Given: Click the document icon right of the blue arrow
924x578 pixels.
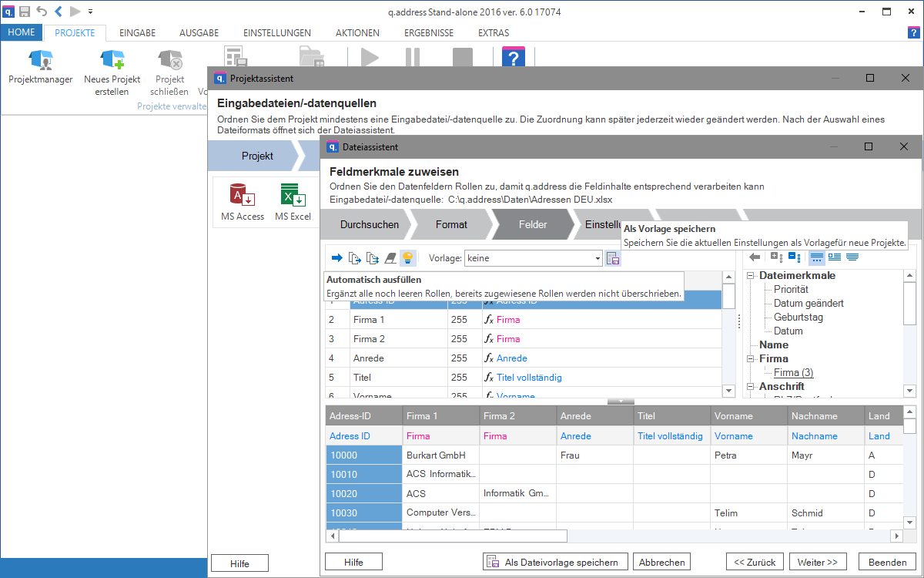Looking at the screenshot, I should click(355, 258).
